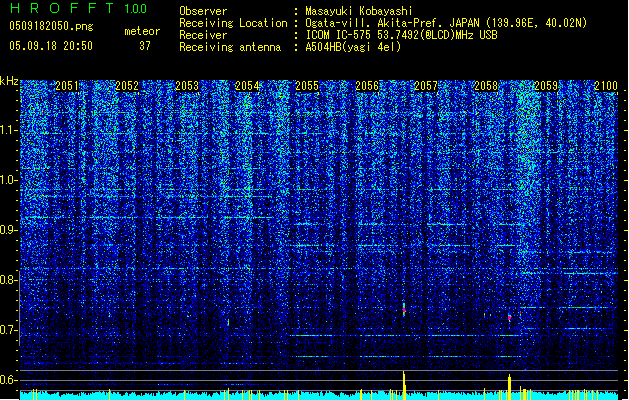The height and width of the screenshot is (400, 629).
Task: Click the 2051 time marker
Action: (x=67, y=86)
